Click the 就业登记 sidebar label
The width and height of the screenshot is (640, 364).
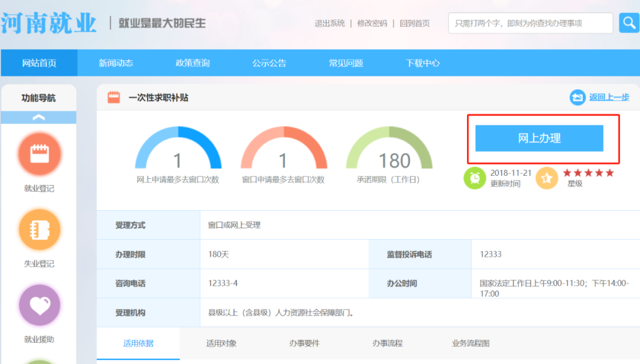(39, 188)
